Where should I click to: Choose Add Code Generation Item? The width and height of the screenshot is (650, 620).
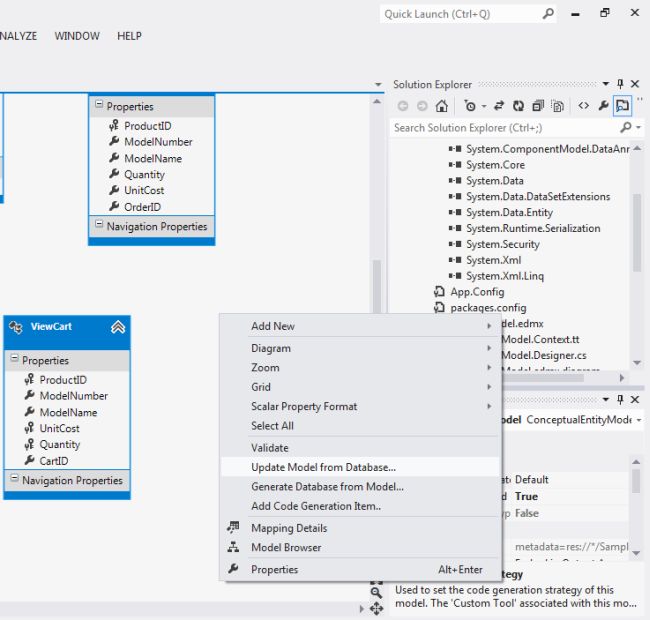360,506
